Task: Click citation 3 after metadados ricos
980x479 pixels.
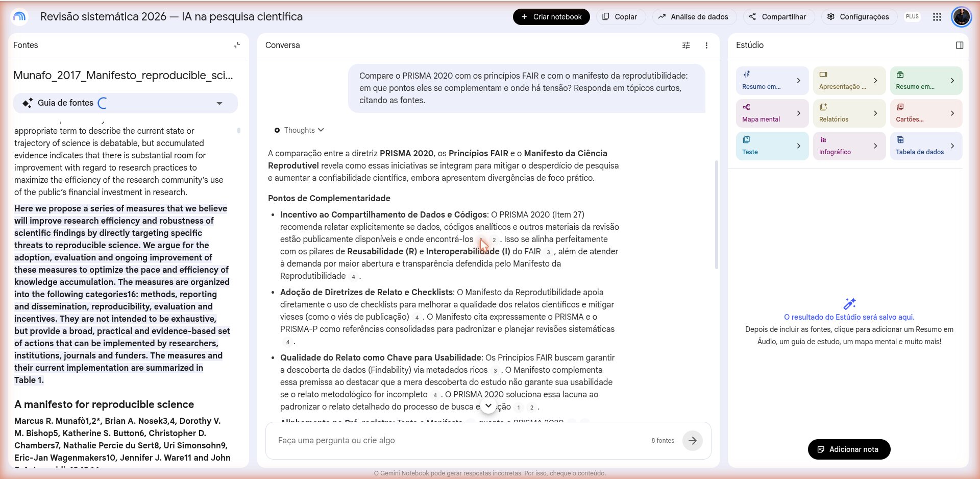Action: (495, 370)
